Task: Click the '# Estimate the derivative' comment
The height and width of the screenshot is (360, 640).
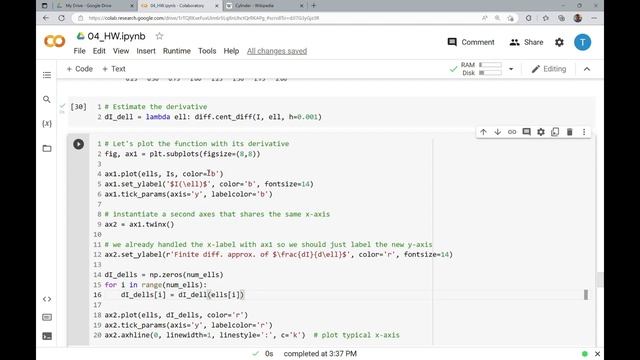Action: pos(156,107)
